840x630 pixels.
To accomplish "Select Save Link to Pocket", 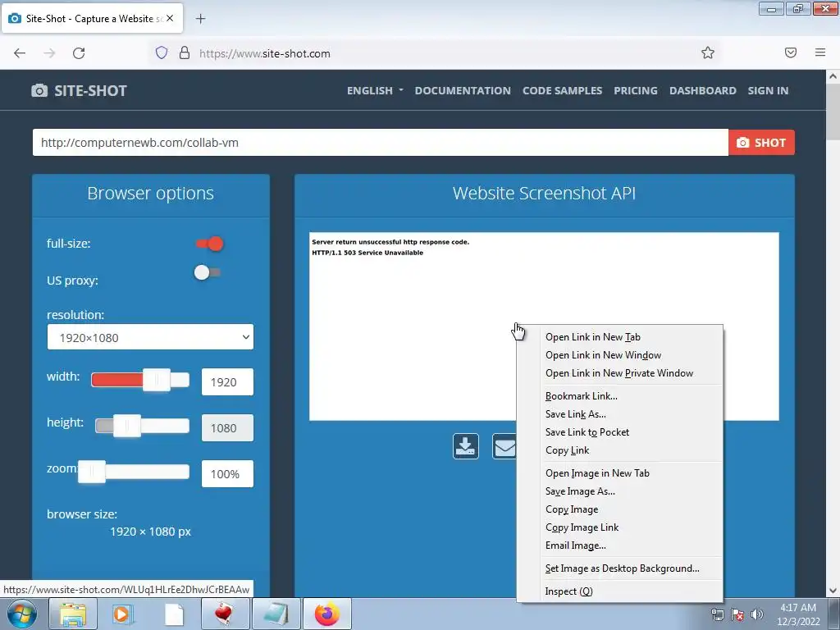I will point(587,432).
